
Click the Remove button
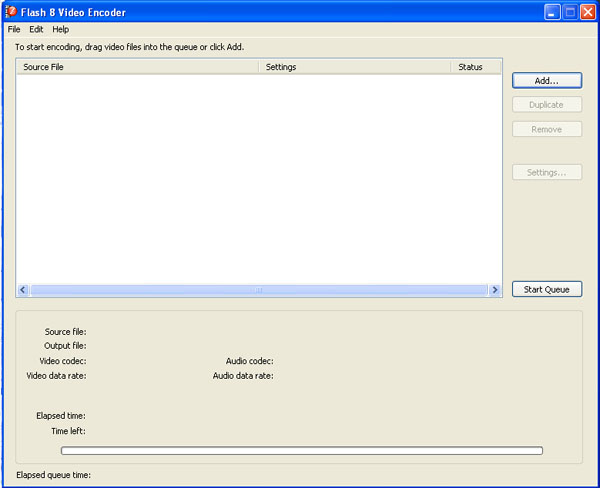point(547,129)
